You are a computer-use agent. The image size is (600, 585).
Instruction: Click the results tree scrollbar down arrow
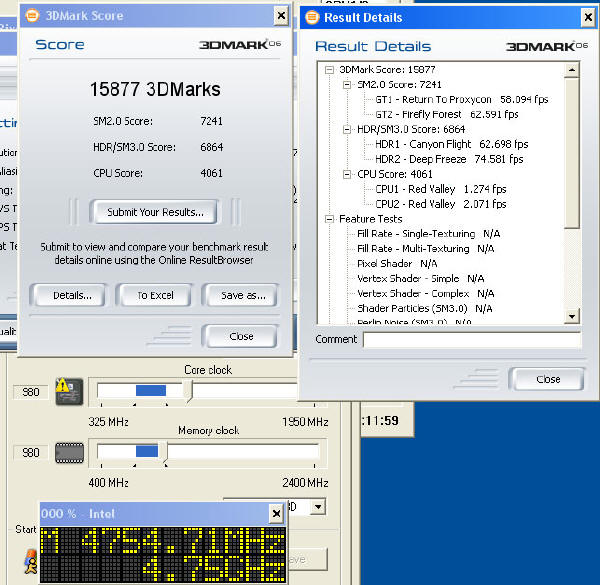[572, 316]
